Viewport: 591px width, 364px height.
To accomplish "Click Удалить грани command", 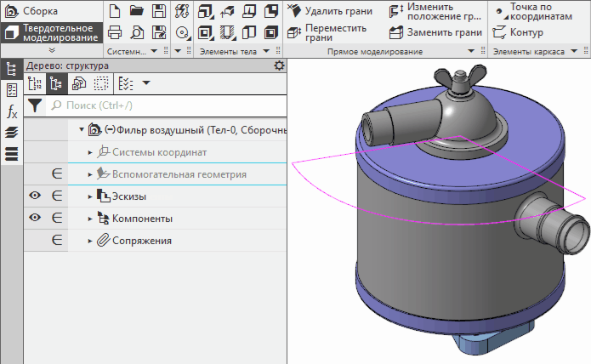I will click(334, 11).
